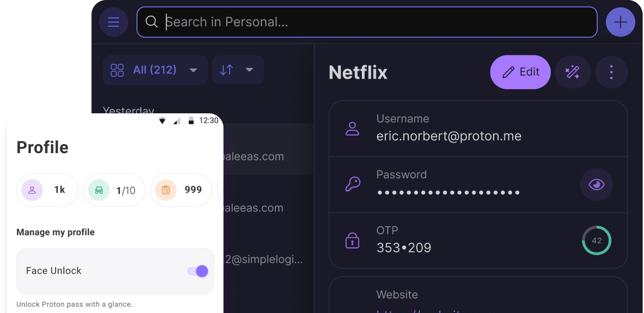644x313 pixels.
Task: Copy the username eric.norbert@proton.me
Action: click(449, 136)
